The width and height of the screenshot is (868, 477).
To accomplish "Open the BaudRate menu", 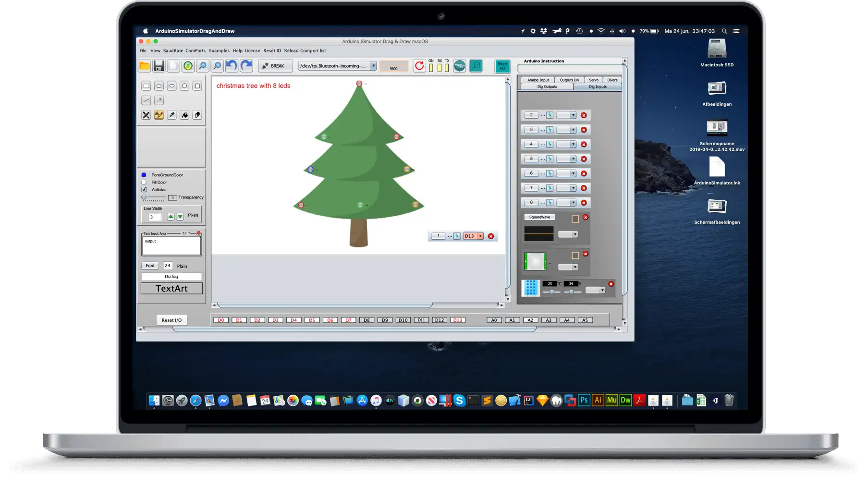I will point(173,50).
